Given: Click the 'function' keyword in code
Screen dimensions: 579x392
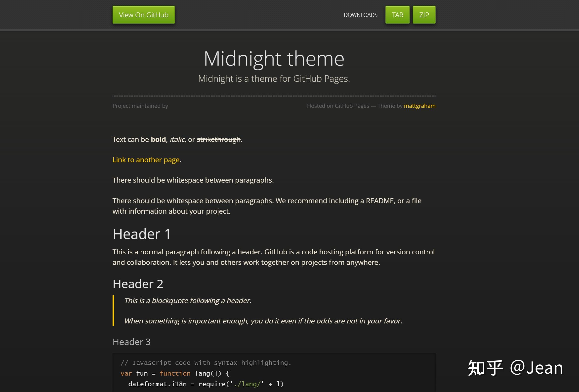Looking at the screenshot, I should coord(175,374).
